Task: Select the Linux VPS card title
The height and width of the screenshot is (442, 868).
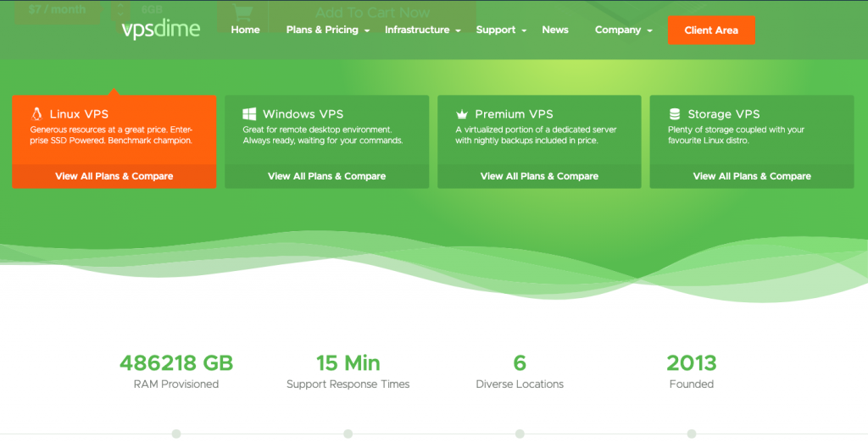Action: 79,114
